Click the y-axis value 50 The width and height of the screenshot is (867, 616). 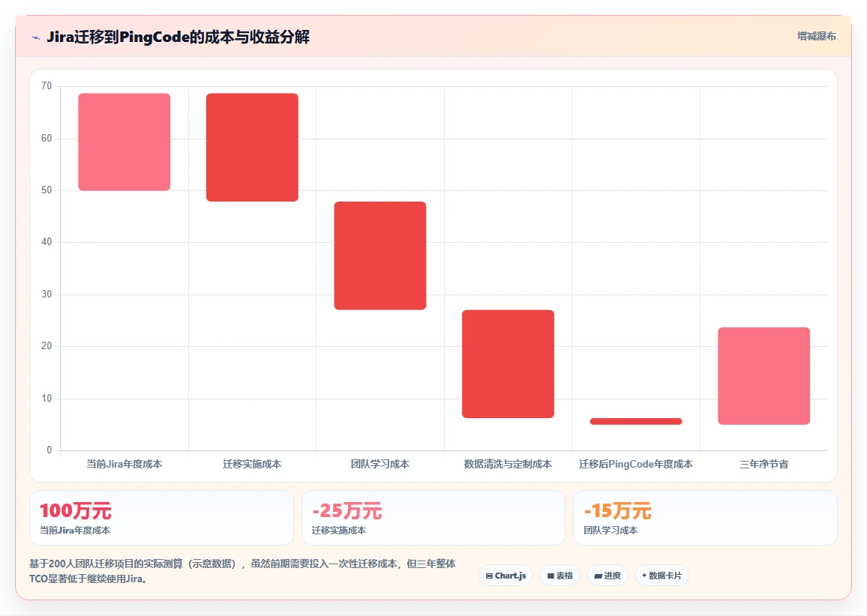point(46,190)
